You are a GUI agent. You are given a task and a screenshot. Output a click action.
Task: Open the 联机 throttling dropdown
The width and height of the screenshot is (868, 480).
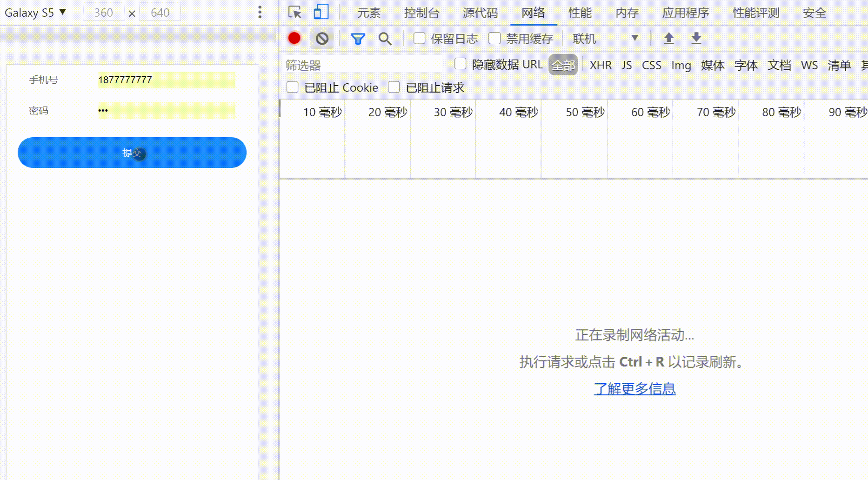point(605,38)
